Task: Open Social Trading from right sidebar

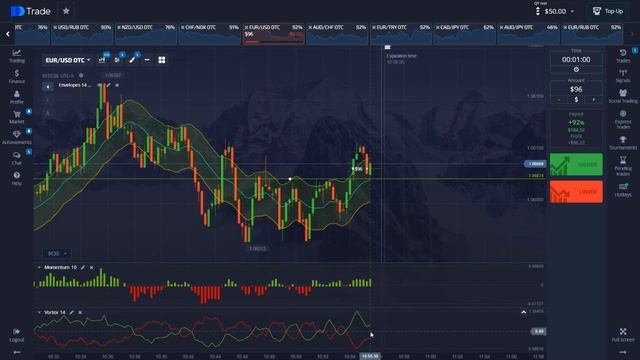Action: (x=623, y=96)
